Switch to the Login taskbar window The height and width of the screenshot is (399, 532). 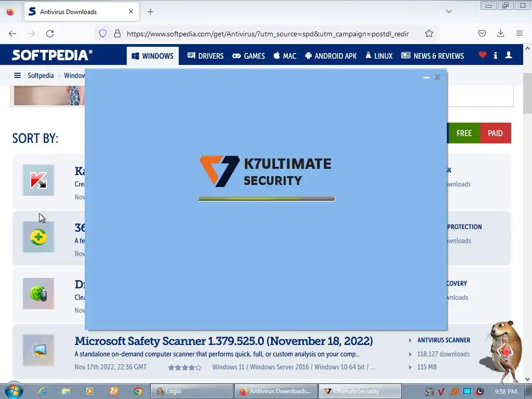pos(191,391)
